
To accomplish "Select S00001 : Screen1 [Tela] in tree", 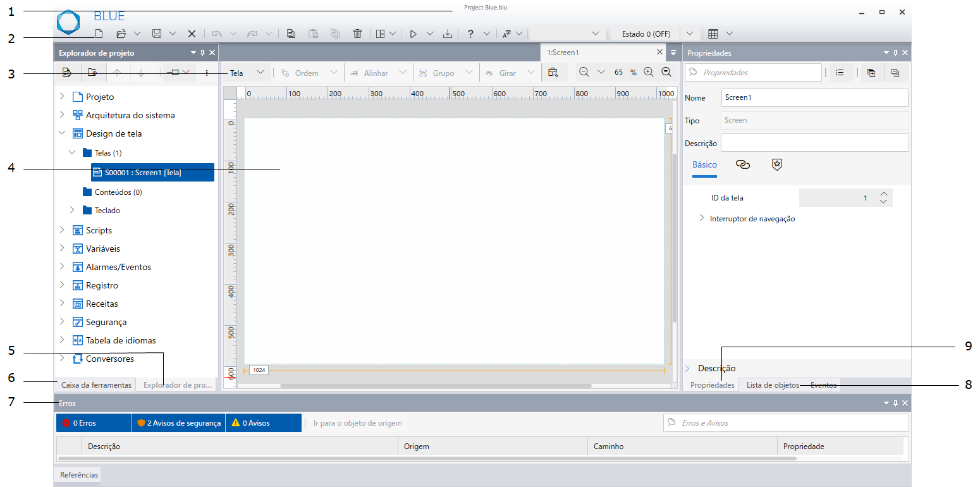I will (x=152, y=173).
